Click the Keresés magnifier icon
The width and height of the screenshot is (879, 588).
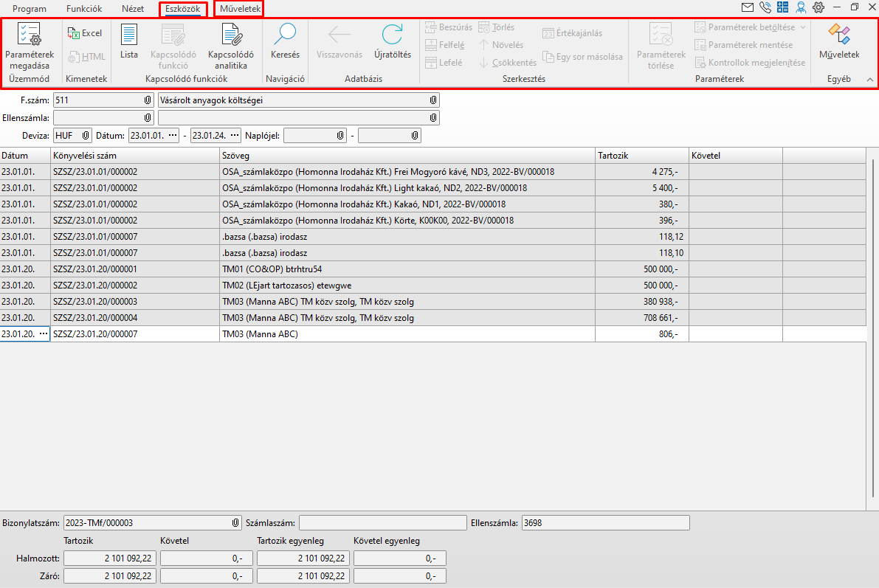pyautogui.click(x=285, y=35)
